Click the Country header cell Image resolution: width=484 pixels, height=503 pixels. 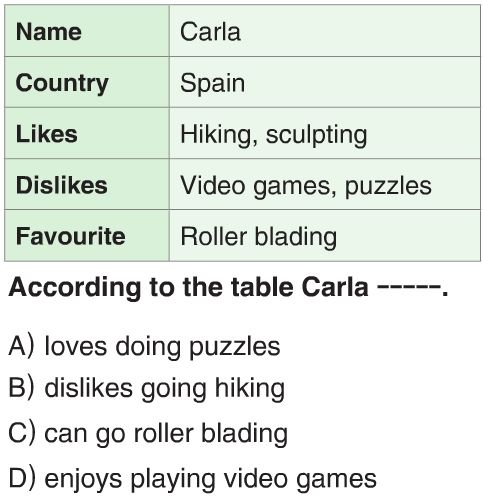coord(87,82)
